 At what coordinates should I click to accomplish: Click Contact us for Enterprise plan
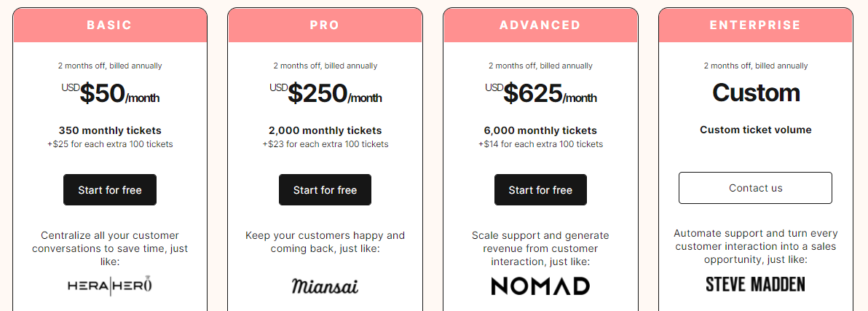(755, 188)
